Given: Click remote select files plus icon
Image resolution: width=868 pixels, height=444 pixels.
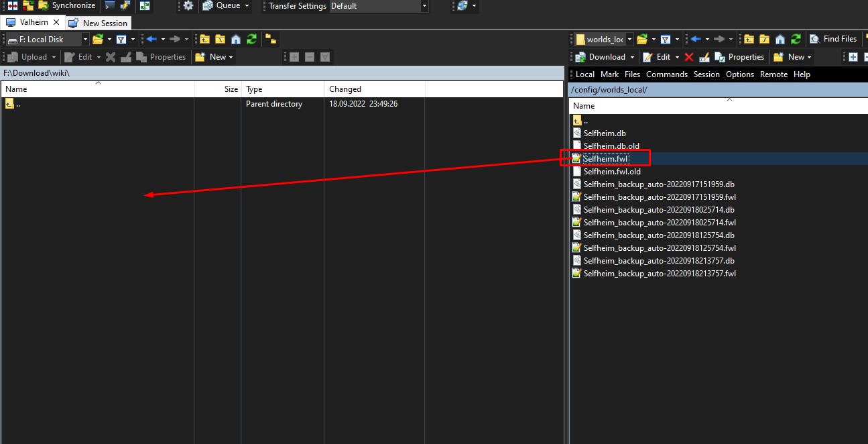Looking at the screenshot, I should (853, 57).
